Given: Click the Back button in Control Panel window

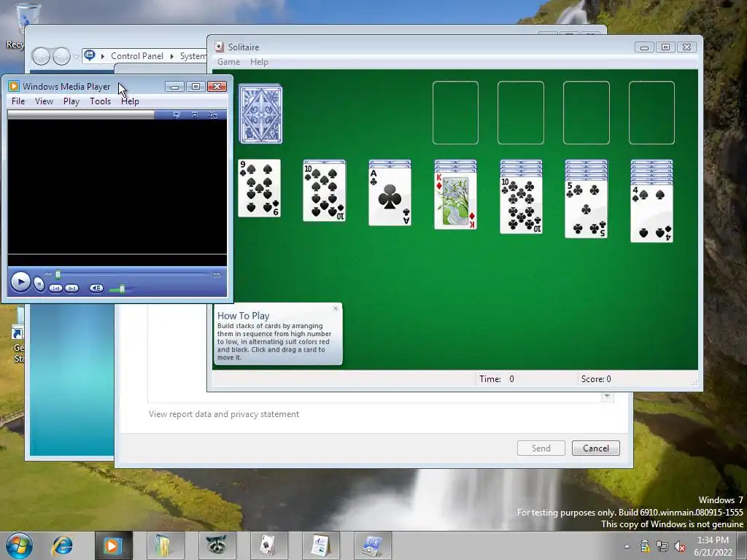Looking at the screenshot, I should pyautogui.click(x=41, y=56).
